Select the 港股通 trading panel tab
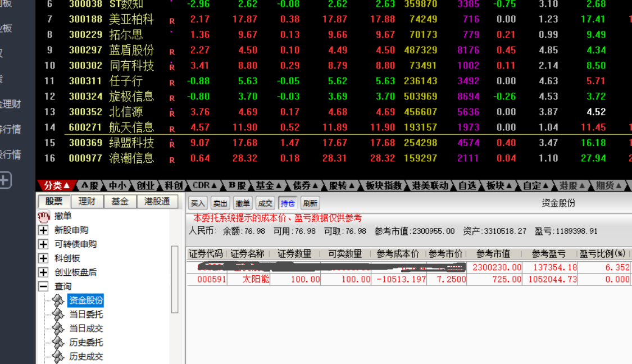The width and height of the screenshot is (632, 364). click(x=157, y=201)
